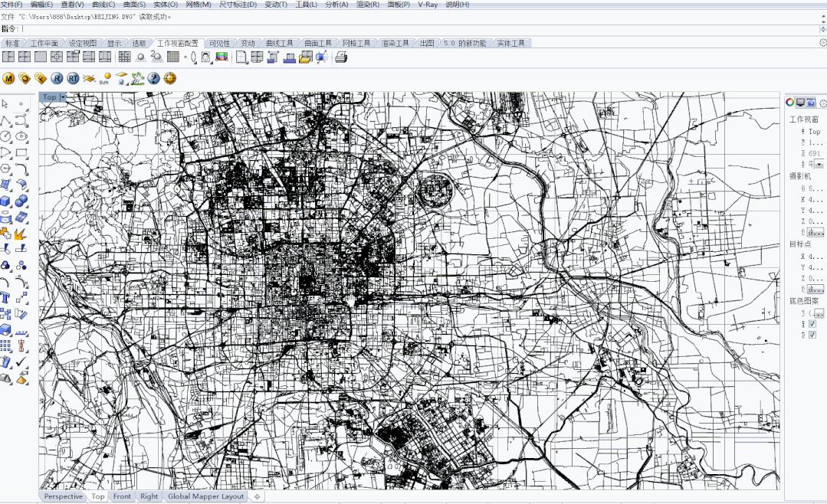Click the browse button under 底色图案
Screen dimensions: 827x504
click(818, 313)
